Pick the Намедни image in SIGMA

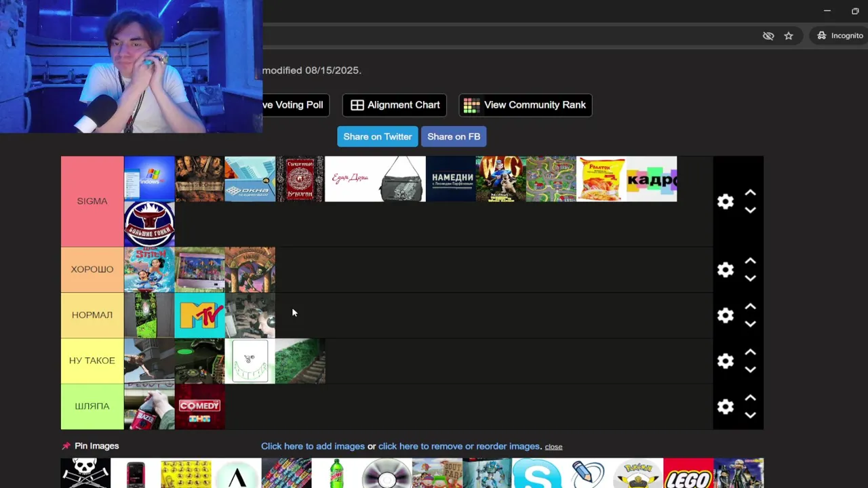(x=451, y=179)
